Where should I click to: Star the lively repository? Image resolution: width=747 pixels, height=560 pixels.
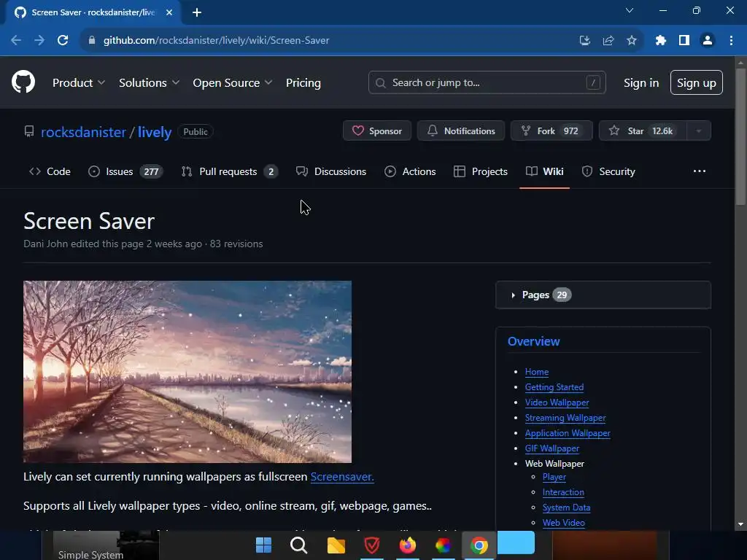tap(643, 131)
